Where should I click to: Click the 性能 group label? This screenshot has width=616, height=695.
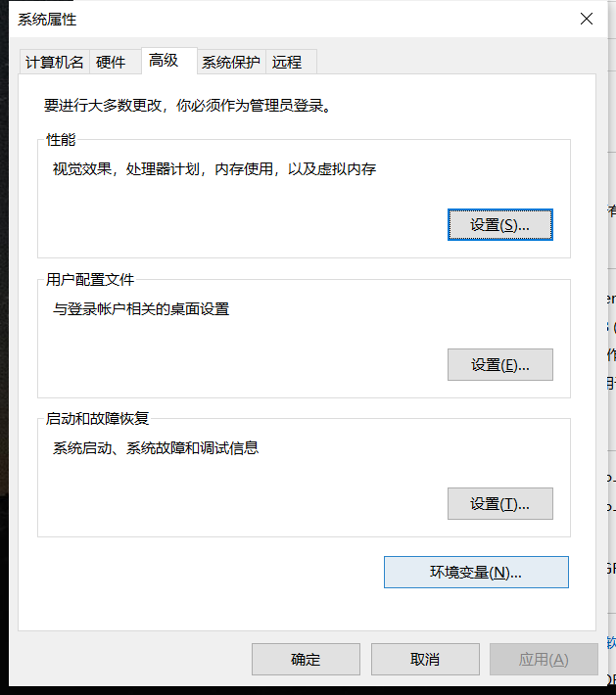[61, 140]
